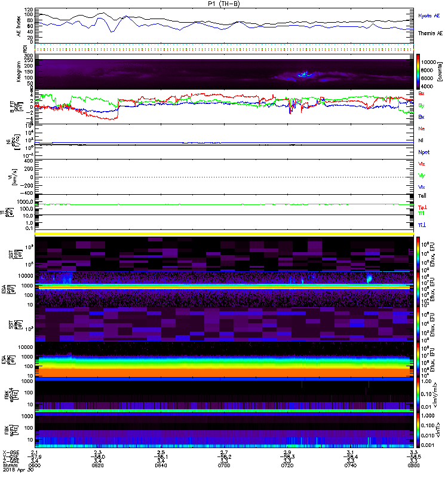The width and height of the screenshot is (448, 478).
Task: Click the 1000.0 tick on temperature axis
Action: 25,202
